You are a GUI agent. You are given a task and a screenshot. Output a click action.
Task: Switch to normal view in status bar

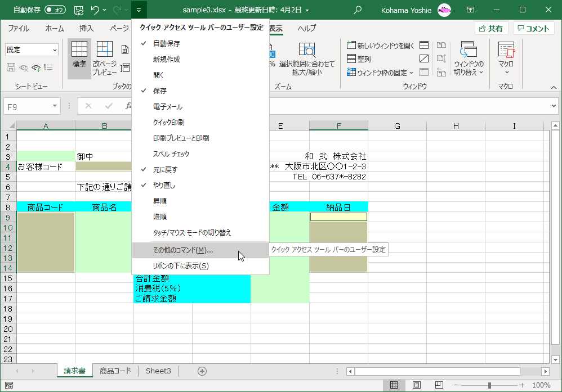coord(394,385)
